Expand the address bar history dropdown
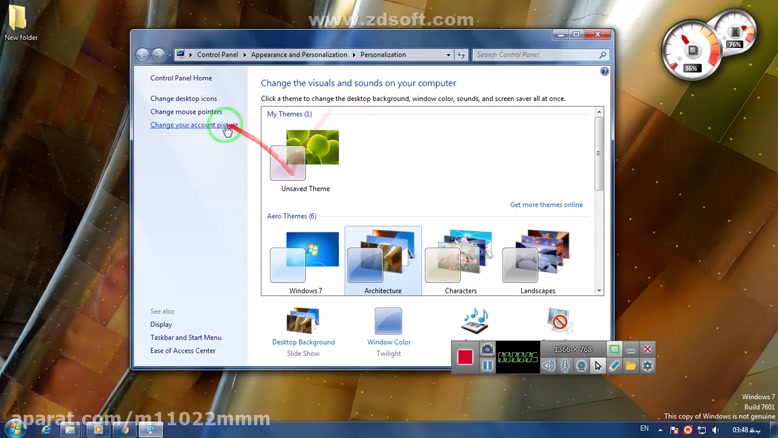This screenshot has height=438, width=778. click(x=448, y=55)
